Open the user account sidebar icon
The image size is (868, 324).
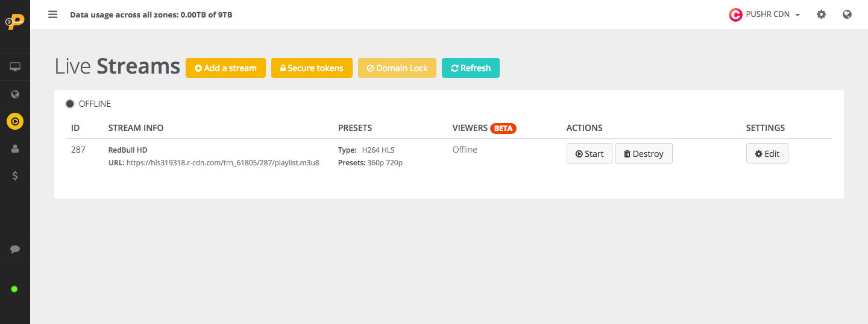pos(15,148)
